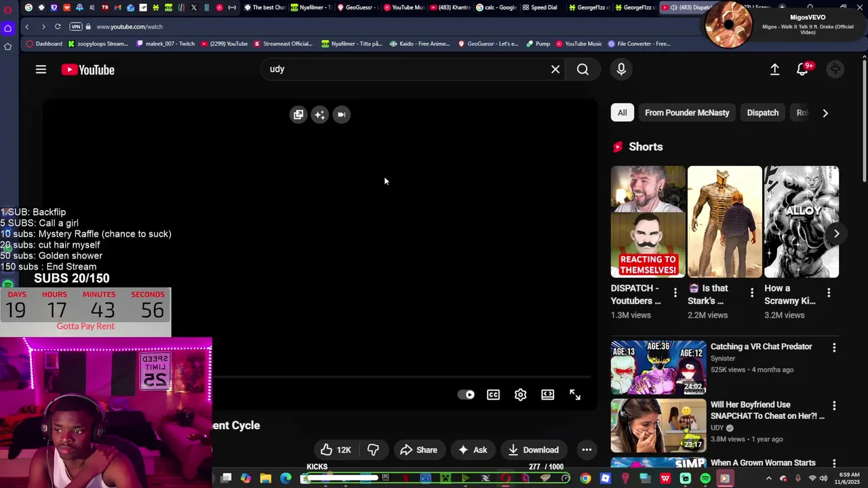Open the Dashboard bookmark

coord(44,43)
